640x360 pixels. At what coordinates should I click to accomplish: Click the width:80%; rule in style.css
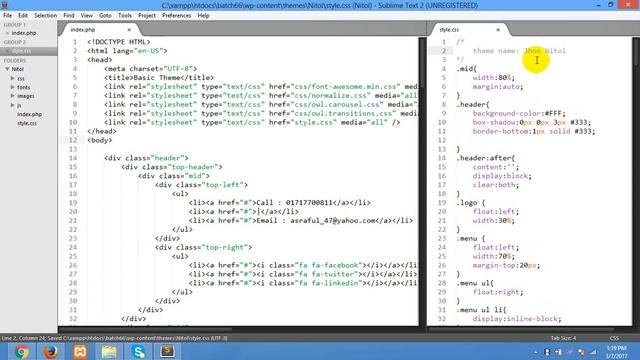click(494, 78)
